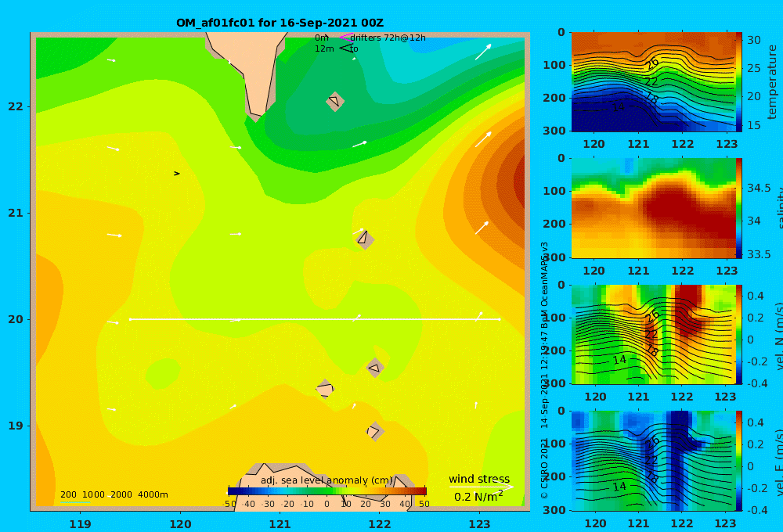This screenshot has height=532, width=783.
Task: Click the wind stress reference arrow
Action: click(x=481, y=487)
